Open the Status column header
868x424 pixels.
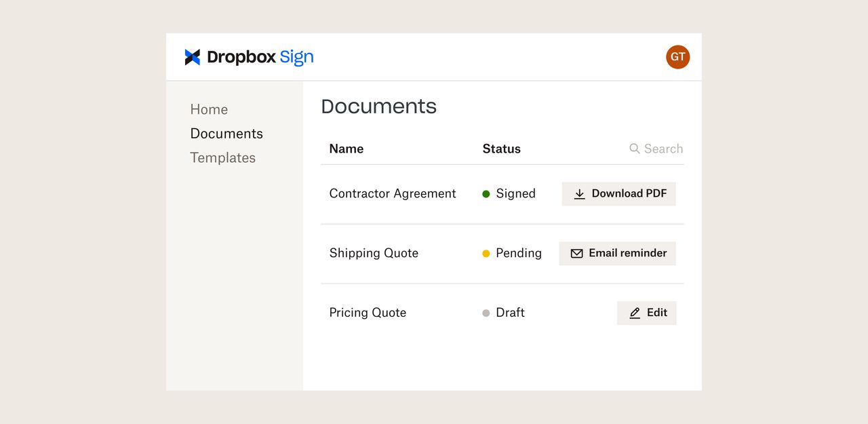pyautogui.click(x=501, y=149)
